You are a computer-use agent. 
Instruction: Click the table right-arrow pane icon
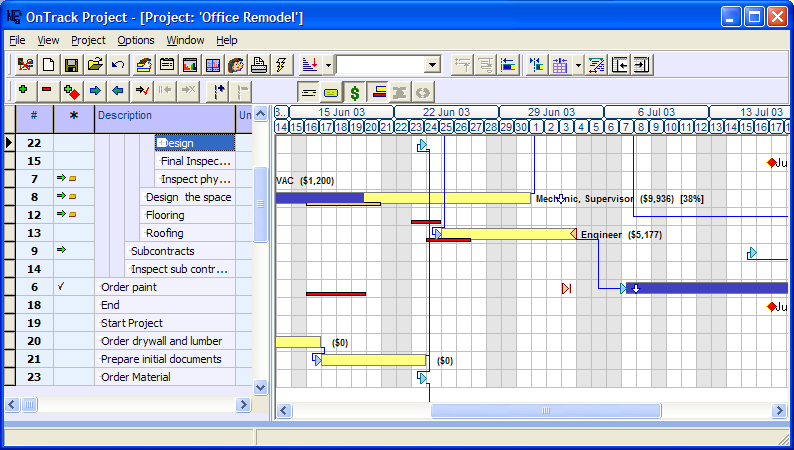tap(642, 65)
